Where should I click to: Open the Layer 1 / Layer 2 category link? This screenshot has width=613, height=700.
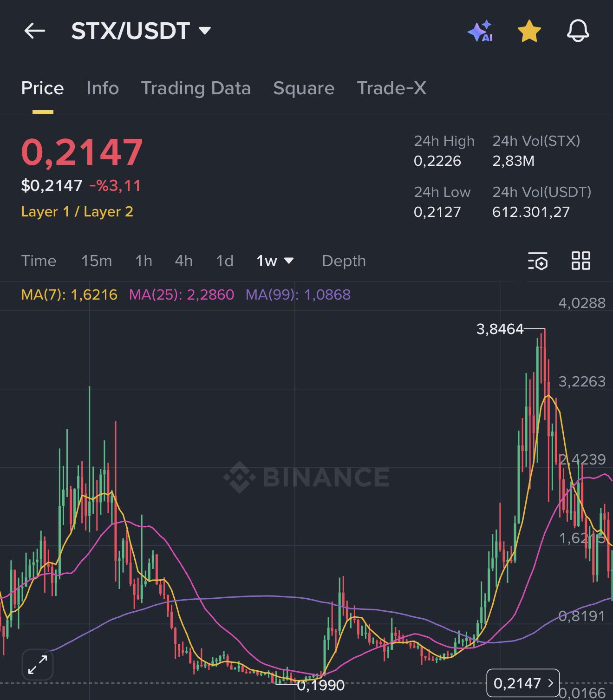pos(77,212)
